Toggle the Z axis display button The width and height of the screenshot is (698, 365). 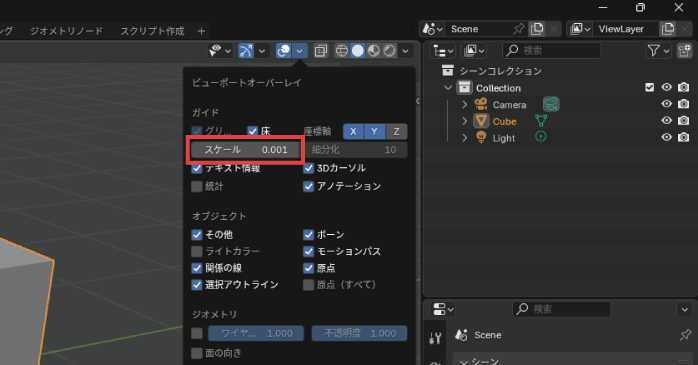[x=396, y=131]
